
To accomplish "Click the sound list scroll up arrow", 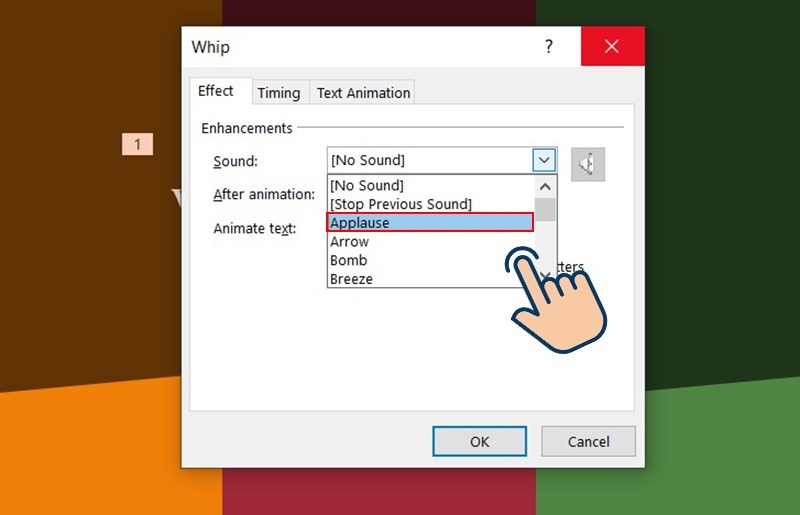I will (545, 187).
